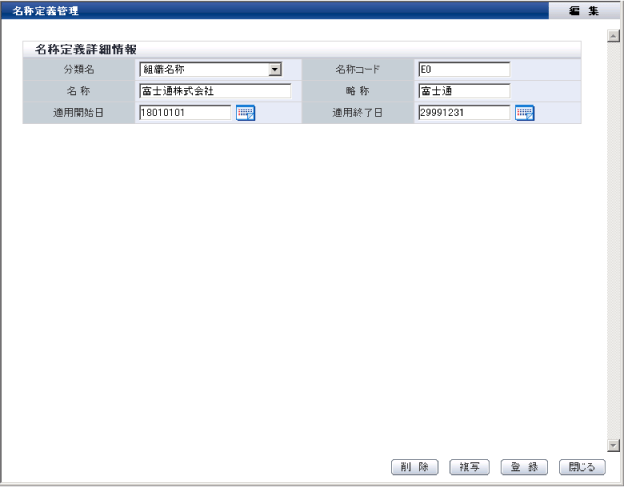Click the 閉じる button
The image size is (624, 487).
[x=582, y=467]
